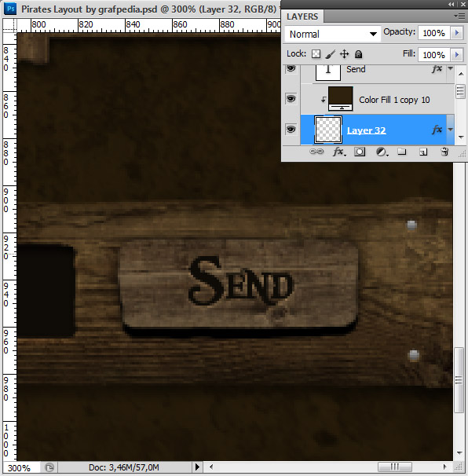
Task: Click the canvas horizontal scrollbar thumb
Action: [394, 467]
